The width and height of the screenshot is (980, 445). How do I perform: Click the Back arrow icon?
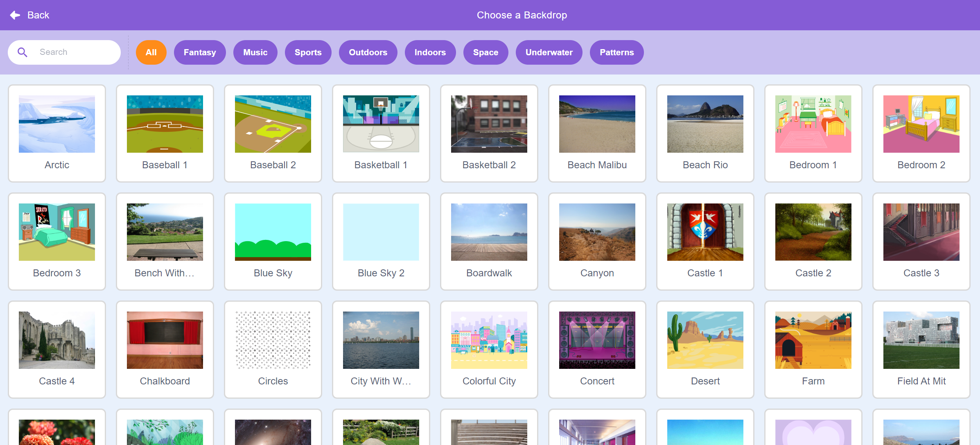tap(15, 15)
